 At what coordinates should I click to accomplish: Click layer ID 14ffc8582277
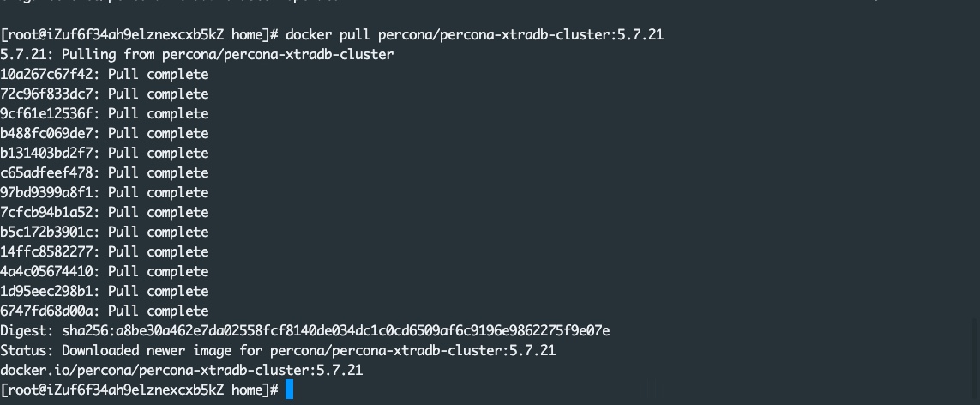tap(49, 252)
